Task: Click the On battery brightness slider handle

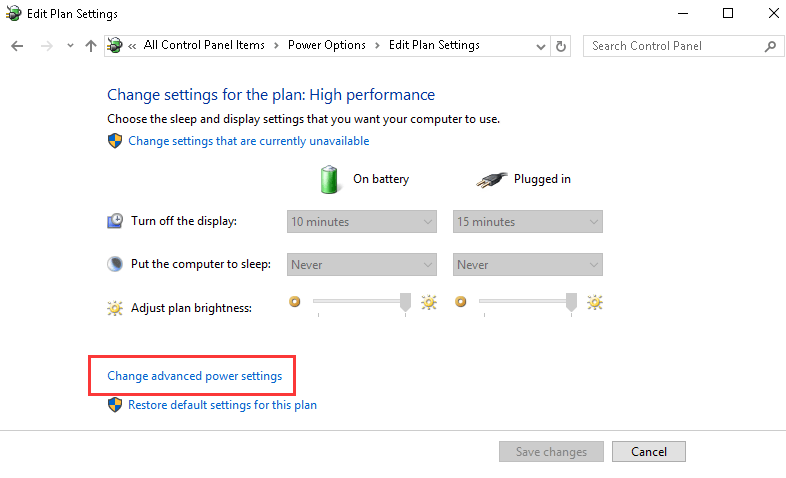Action: 406,301
